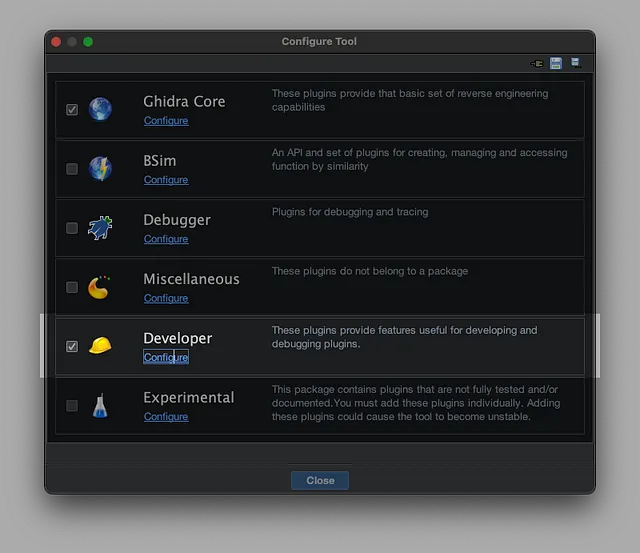Open Configure link under Ghidra Core
640x553 pixels.
pyautogui.click(x=166, y=121)
